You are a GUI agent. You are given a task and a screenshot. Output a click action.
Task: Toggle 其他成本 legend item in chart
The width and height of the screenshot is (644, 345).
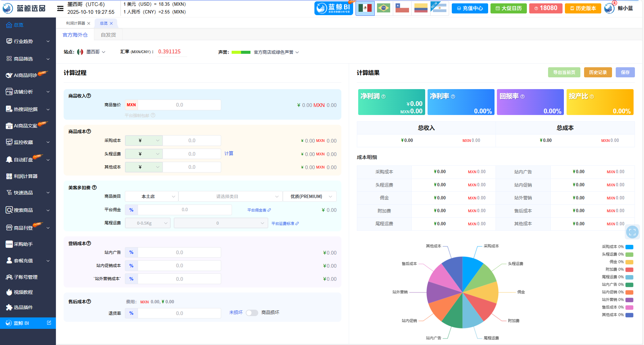[629, 315]
